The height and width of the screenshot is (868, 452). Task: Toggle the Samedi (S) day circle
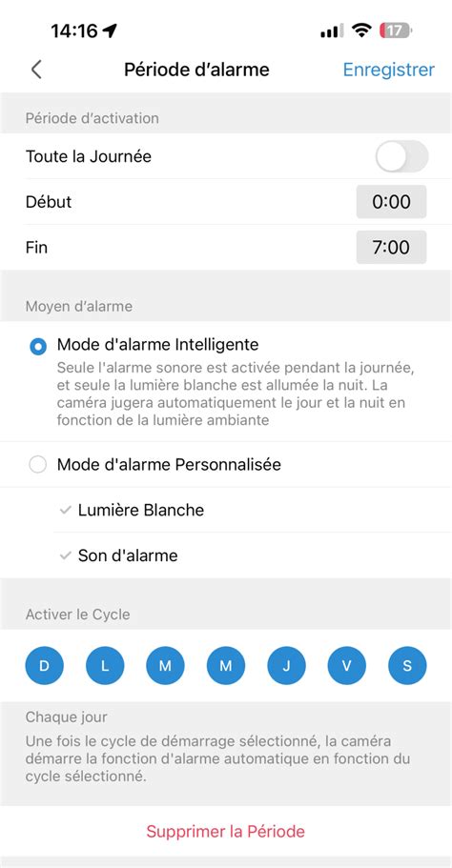coord(407,665)
